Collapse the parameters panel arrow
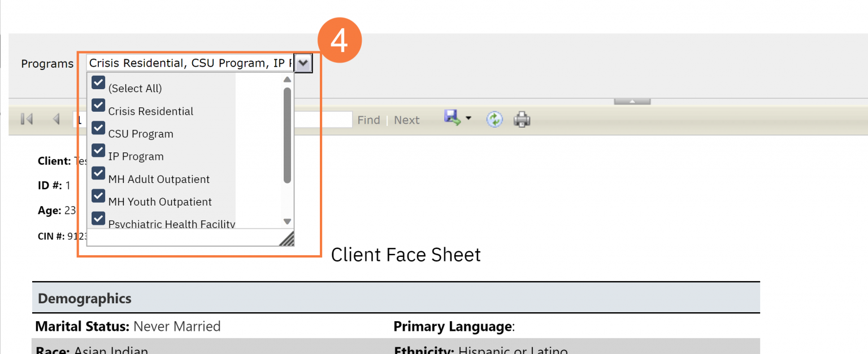This screenshot has width=868, height=354. (631, 101)
